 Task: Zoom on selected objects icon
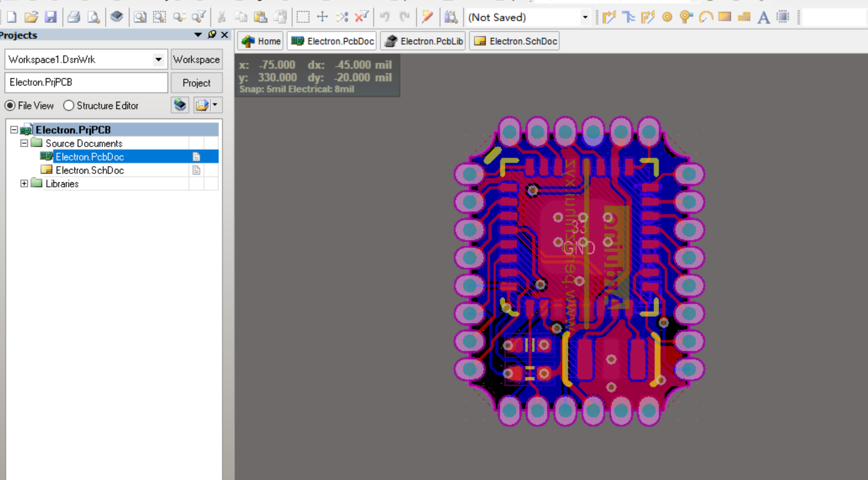[179, 17]
